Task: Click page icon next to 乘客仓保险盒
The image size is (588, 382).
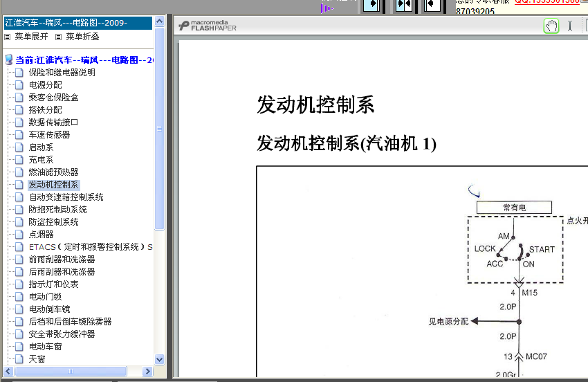Action: (x=19, y=98)
